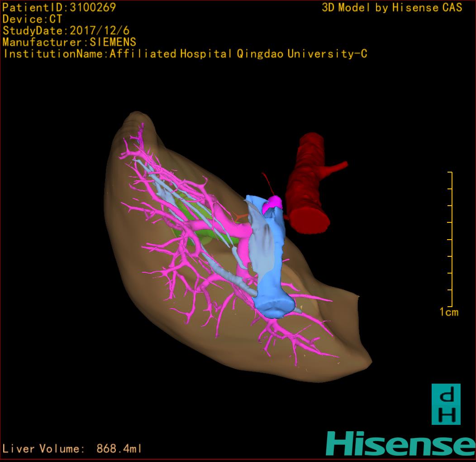Select the red aorta vessel model

[x=308, y=186]
